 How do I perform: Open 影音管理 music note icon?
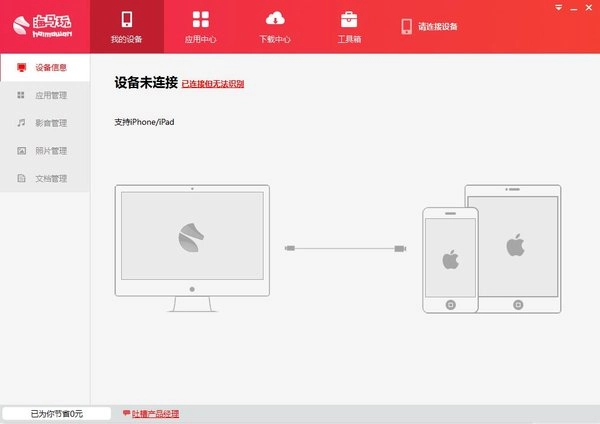tap(22, 123)
